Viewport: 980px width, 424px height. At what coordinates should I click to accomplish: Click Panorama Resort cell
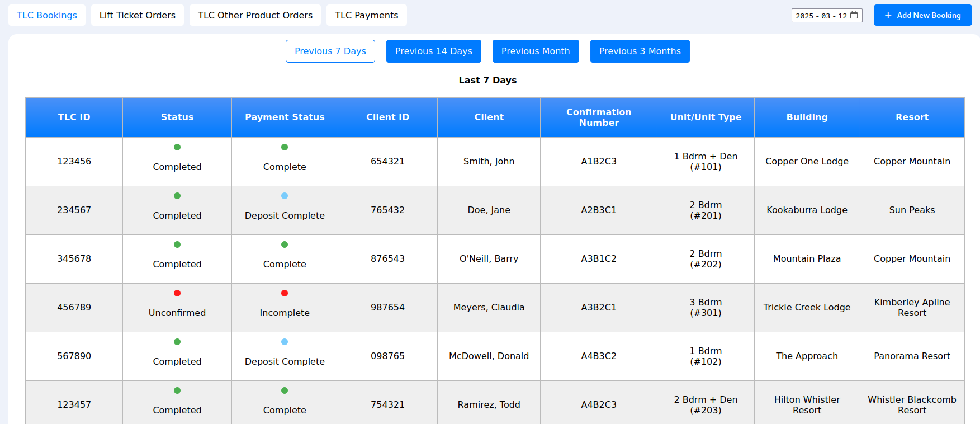point(912,356)
